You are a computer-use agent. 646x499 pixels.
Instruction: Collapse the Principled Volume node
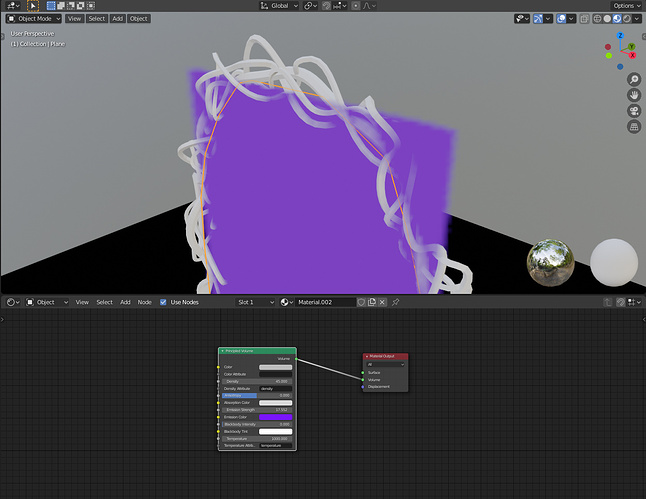(x=222, y=351)
